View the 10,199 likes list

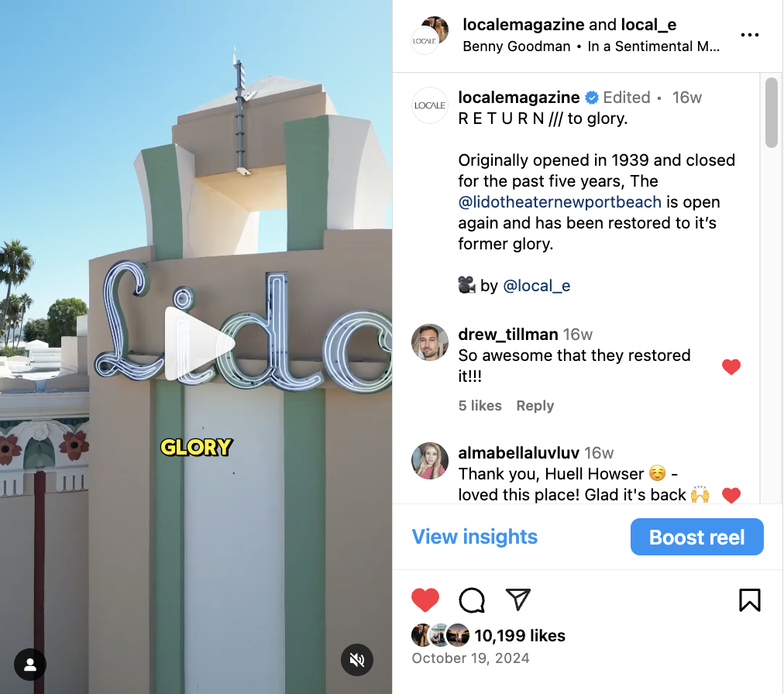pos(520,635)
